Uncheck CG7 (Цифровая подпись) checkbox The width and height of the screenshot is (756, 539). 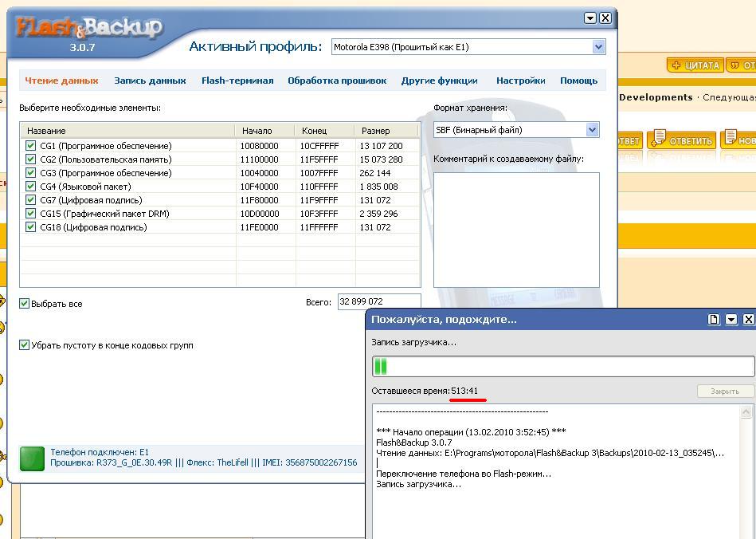[x=30, y=199]
